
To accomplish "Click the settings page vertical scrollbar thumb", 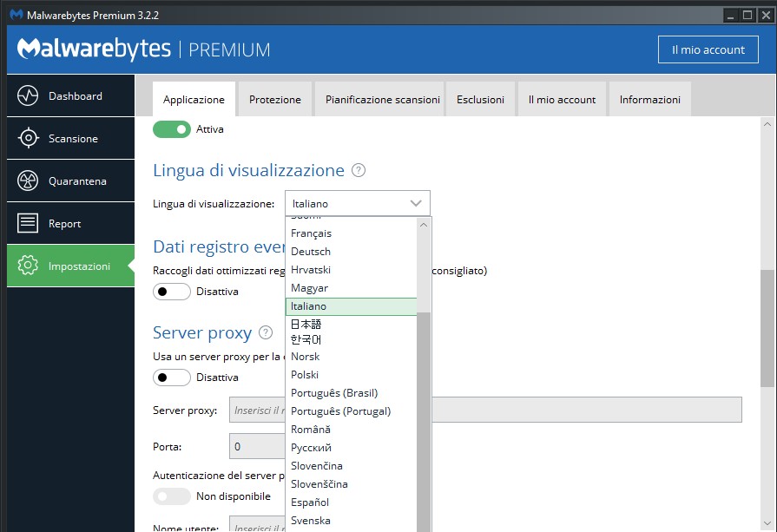I will click(x=767, y=328).
